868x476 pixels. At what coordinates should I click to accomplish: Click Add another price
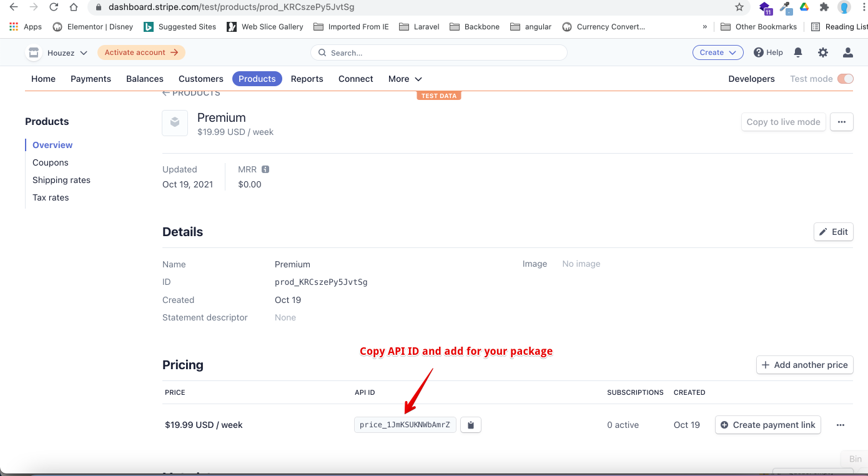804,365
